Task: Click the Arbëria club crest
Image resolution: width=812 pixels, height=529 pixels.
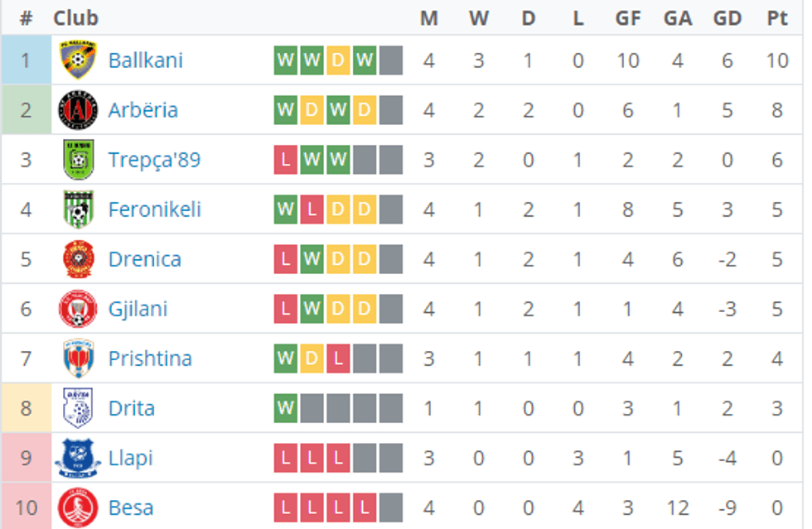Action: coord(78,110)
